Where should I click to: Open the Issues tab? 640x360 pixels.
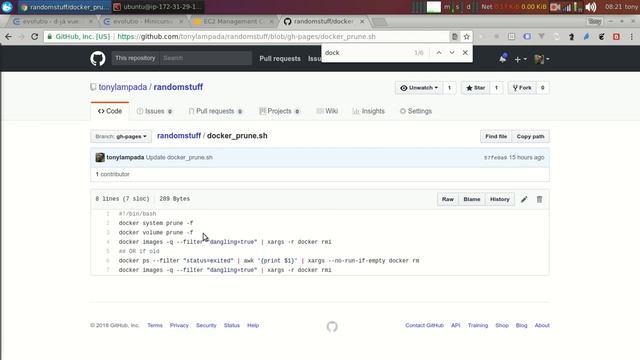pos(154,111)
